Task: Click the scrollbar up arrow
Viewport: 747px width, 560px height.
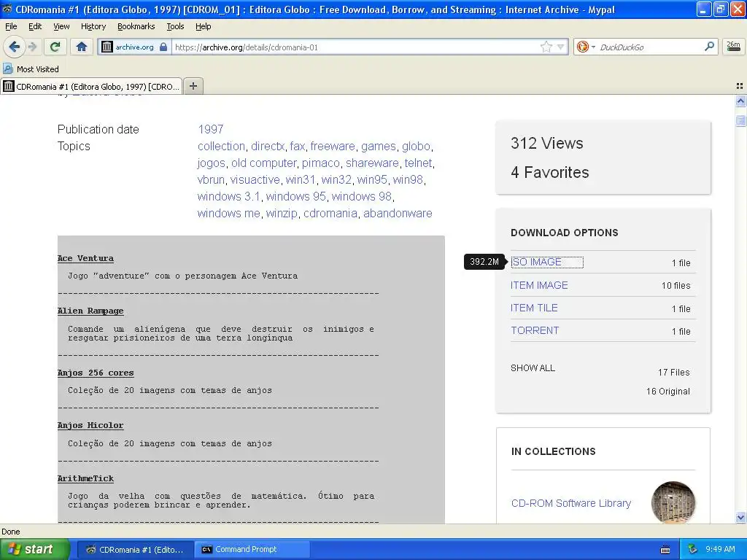Action: point(740,101)
